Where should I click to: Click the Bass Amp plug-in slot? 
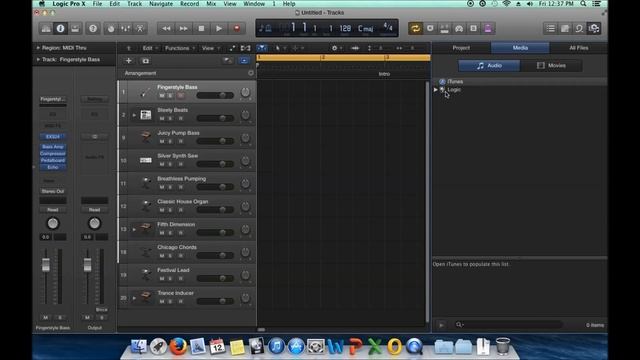click(x=53, y=147)
